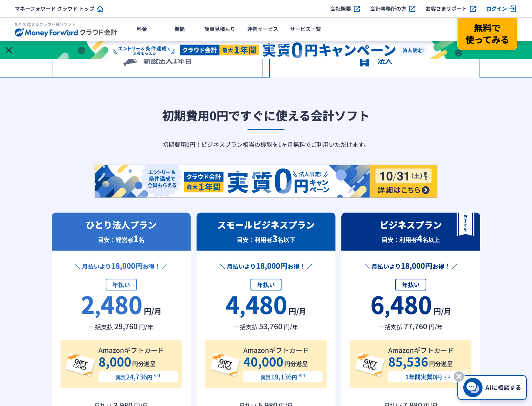Open the 簡単見積もり menu item
532x406 pixels.
click(x=220, y=29)
